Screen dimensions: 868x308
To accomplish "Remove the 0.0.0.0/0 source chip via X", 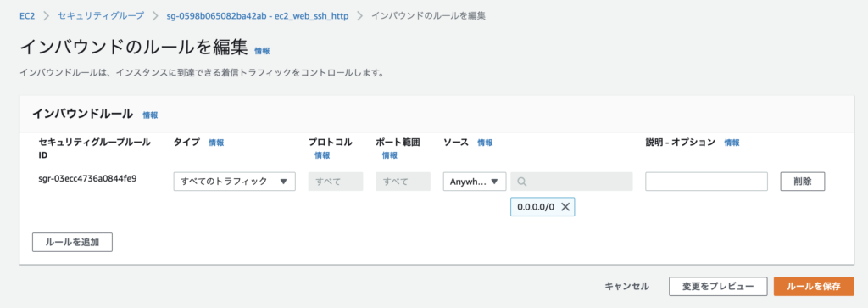I will [x=565, y=207].
